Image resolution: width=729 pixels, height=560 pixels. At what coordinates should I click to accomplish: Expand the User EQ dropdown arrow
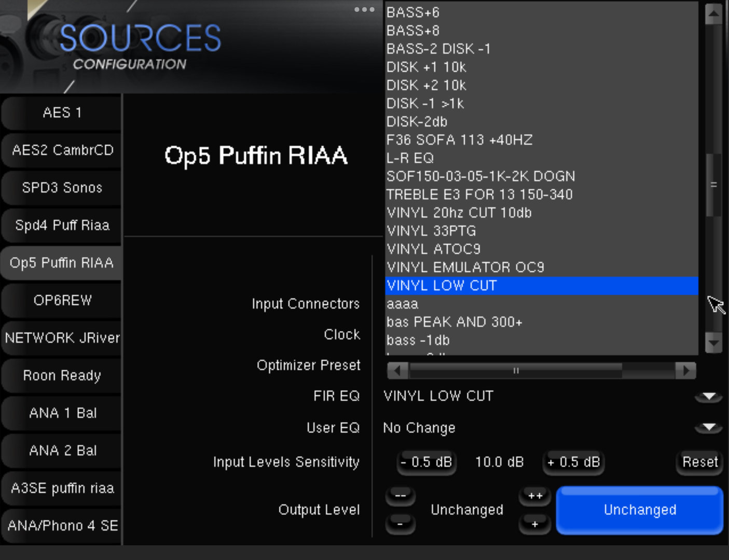click(709, 428)
